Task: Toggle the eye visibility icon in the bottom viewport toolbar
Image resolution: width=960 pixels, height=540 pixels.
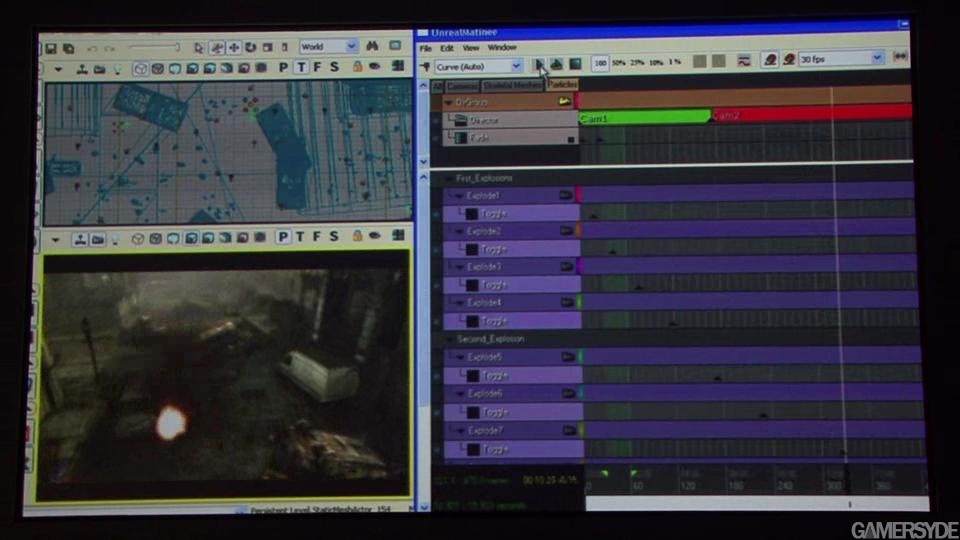Action: pos(375,236)
